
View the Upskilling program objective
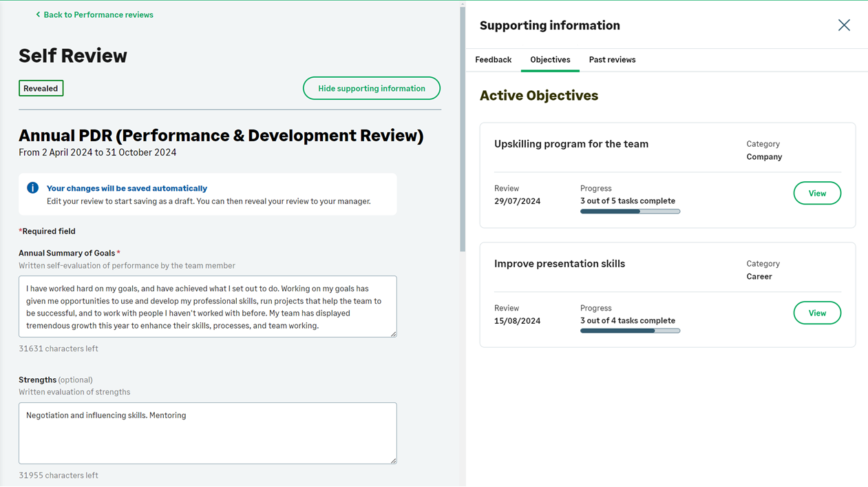[816, 194]
